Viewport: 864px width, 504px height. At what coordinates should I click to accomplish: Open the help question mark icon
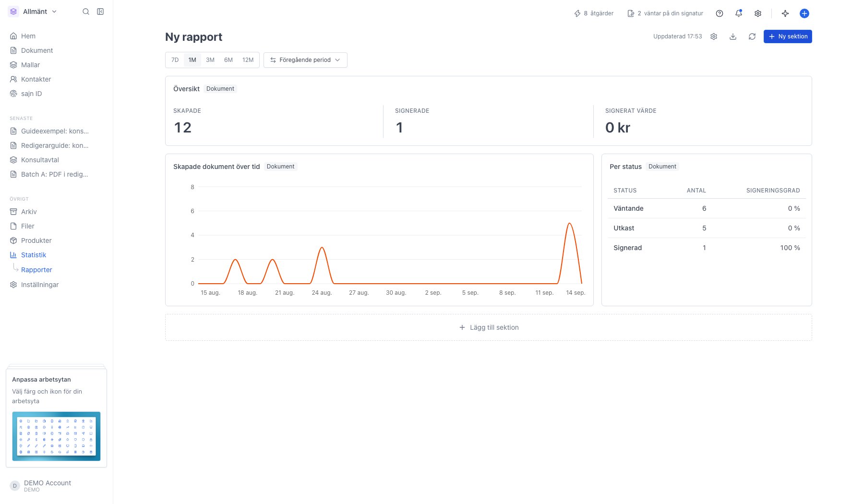click(720, 13)
